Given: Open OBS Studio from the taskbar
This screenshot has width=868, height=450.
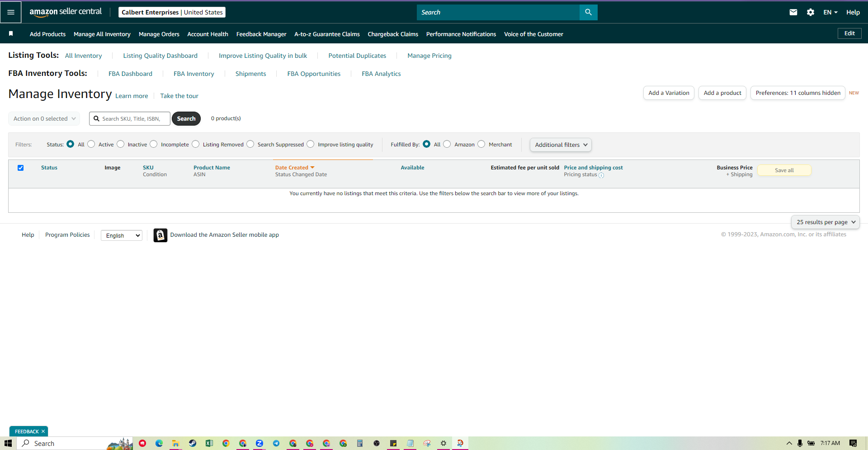Looking at the screenshot, I should (377, 443).
